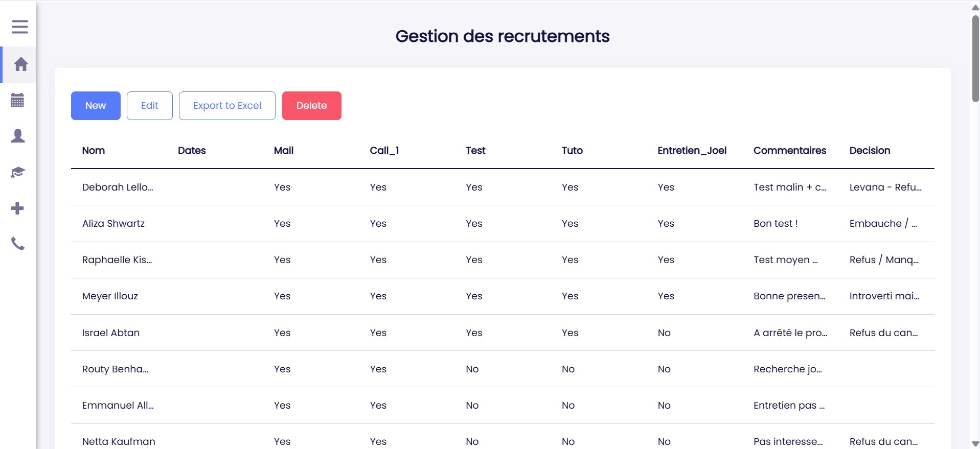Open the graduation cap icon
980x449 pixels.
(18, 172)
